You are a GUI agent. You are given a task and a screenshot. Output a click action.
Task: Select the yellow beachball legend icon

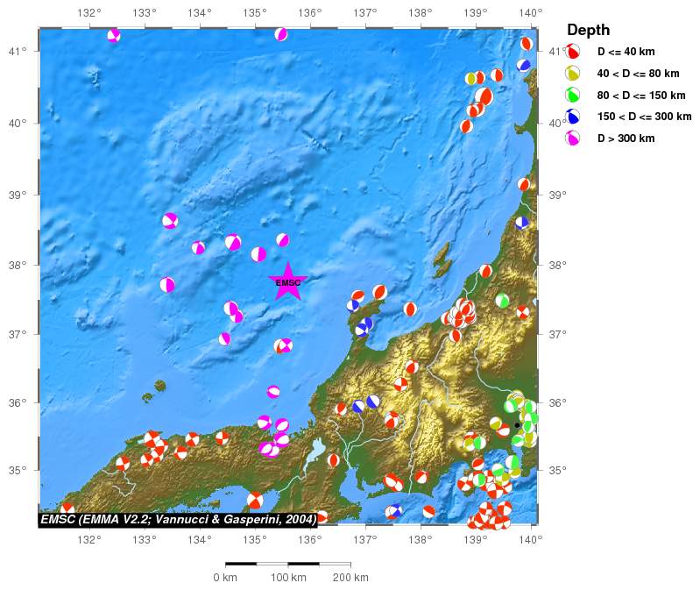(x=573, y=74)
